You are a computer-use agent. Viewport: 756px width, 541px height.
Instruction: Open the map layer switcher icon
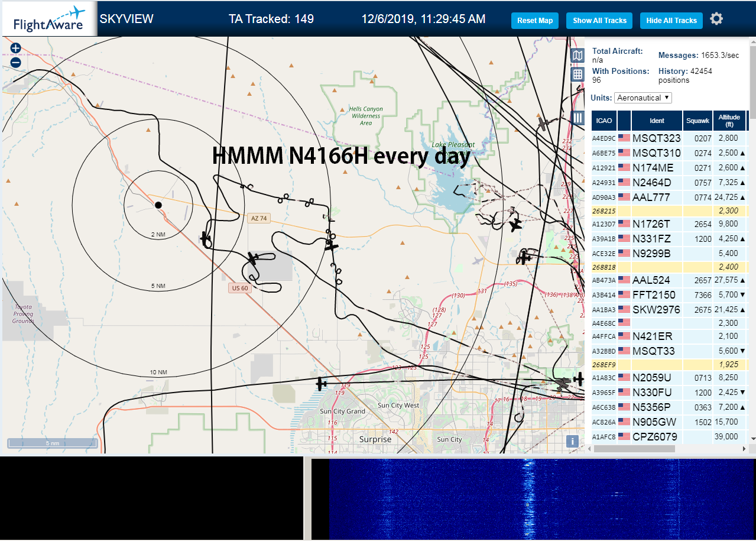(578, 56)
